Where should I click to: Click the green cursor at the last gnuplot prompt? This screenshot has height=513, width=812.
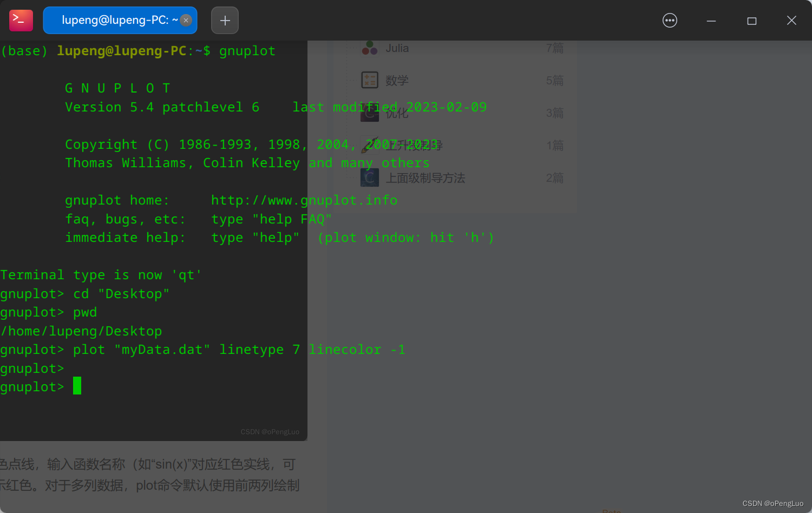[77, 386]
